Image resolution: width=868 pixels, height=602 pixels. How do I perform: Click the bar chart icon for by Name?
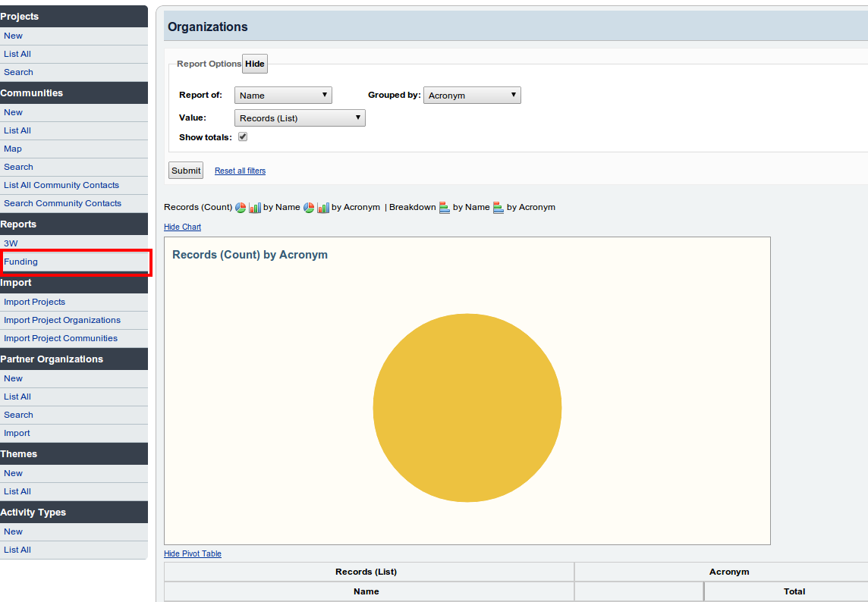(255, 208)
